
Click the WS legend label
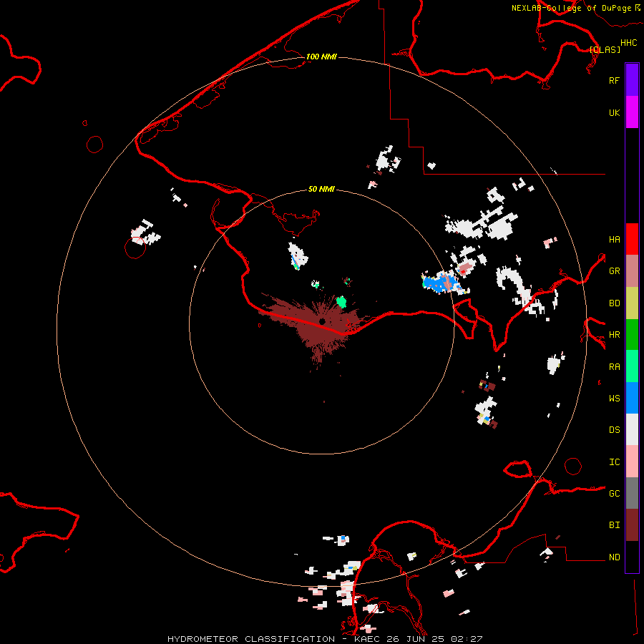click(x=614, y=399)
